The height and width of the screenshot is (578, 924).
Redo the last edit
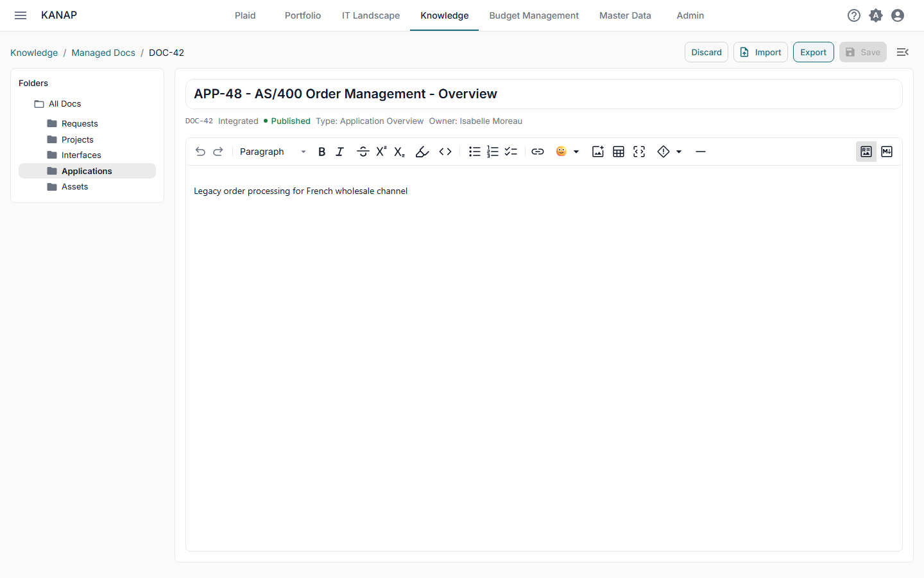(x=218, y=152)
